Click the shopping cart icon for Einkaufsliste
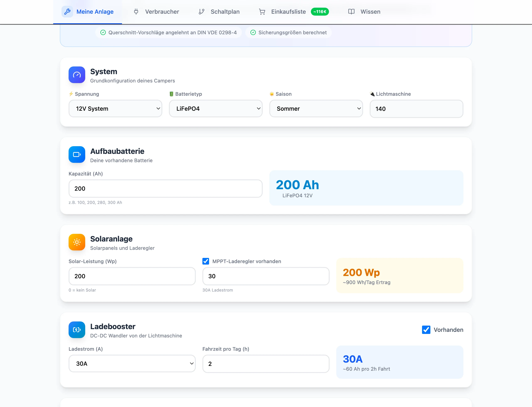 [262, 12]
